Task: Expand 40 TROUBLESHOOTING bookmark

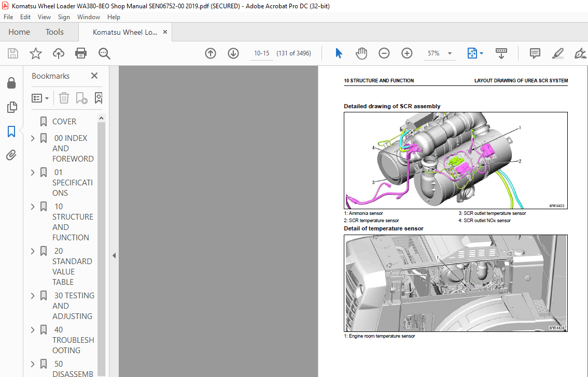Action: pos(33,330)
